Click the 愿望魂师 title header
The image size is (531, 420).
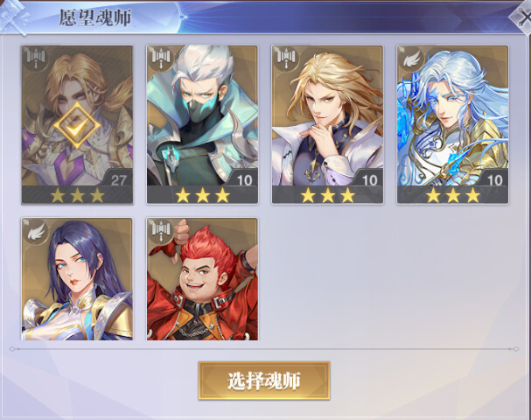click(x=95, y=17)
